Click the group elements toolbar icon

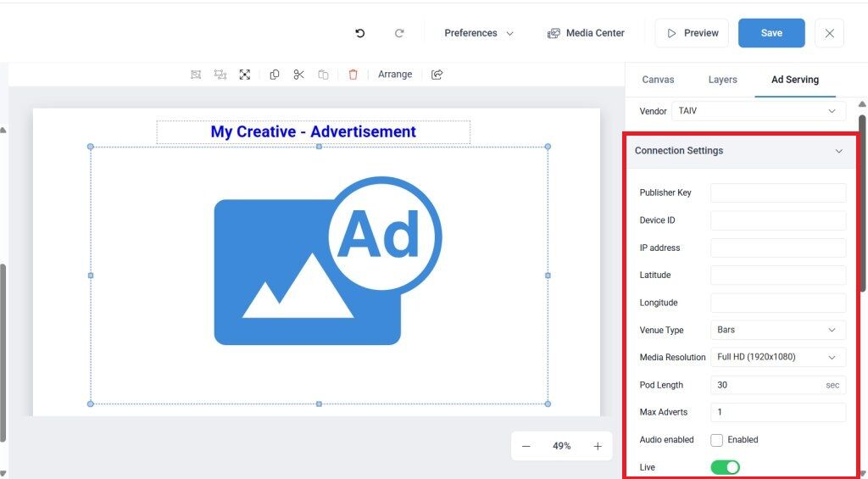[196, 75]
